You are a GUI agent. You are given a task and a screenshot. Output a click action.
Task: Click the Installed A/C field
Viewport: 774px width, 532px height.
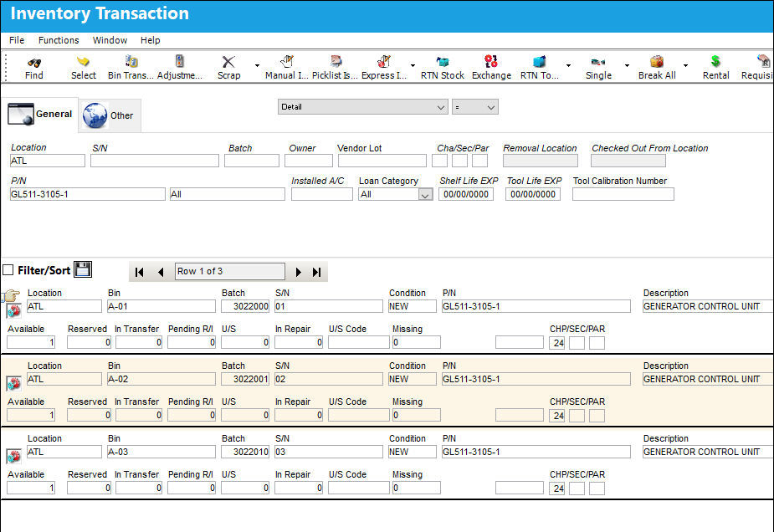coord(322,194)
